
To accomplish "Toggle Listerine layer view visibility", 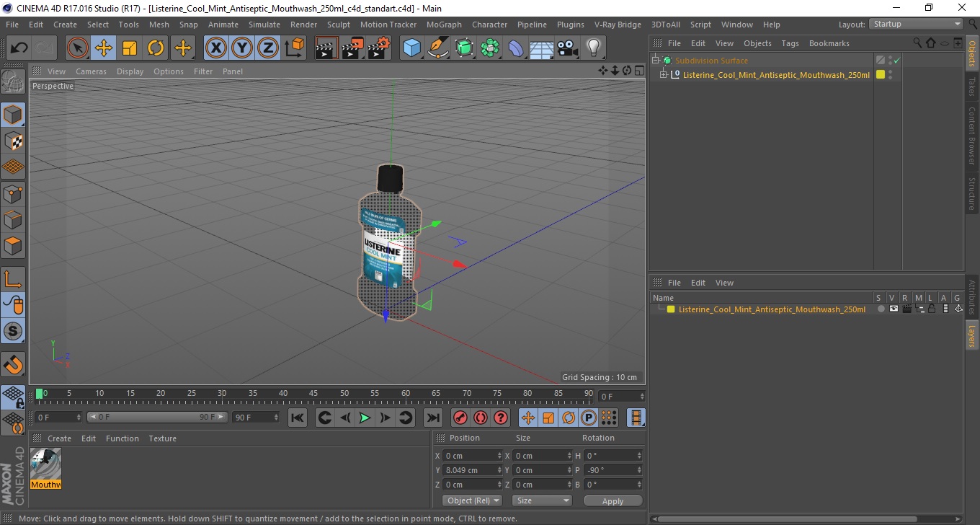I will pos(894,309).
